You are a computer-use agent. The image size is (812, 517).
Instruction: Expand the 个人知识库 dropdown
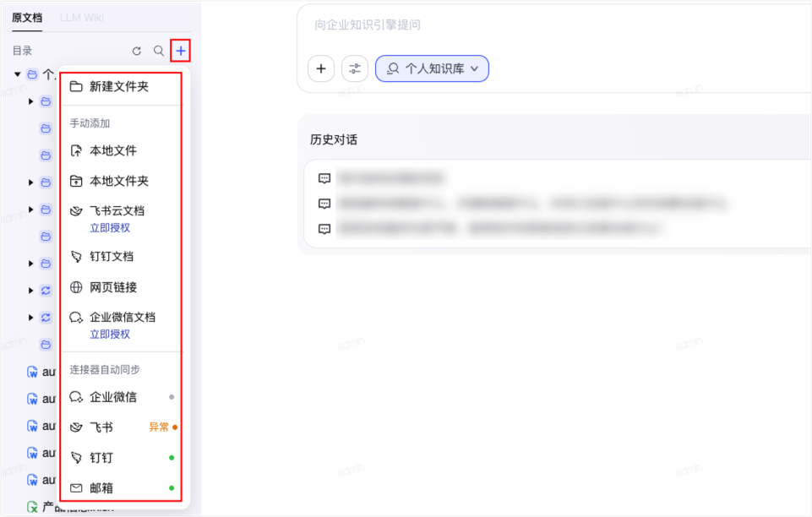(x=432, y=68)
